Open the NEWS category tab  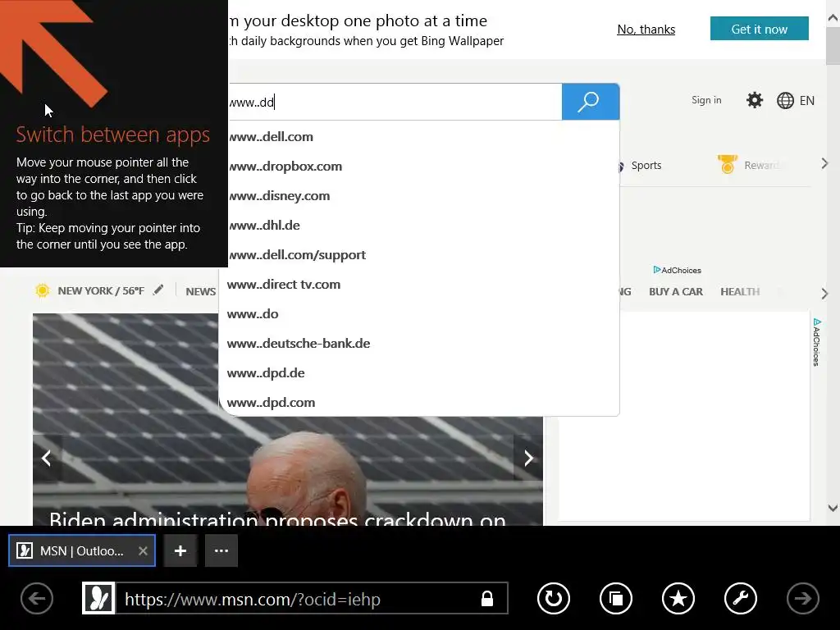click(x=200, y=291)
